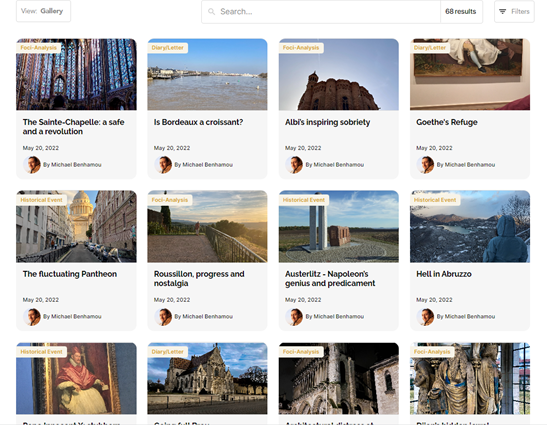Screen dimensions: 547x425
Task: Open the Austerlitz monument thumbnail
Action: tap(339, 226)
